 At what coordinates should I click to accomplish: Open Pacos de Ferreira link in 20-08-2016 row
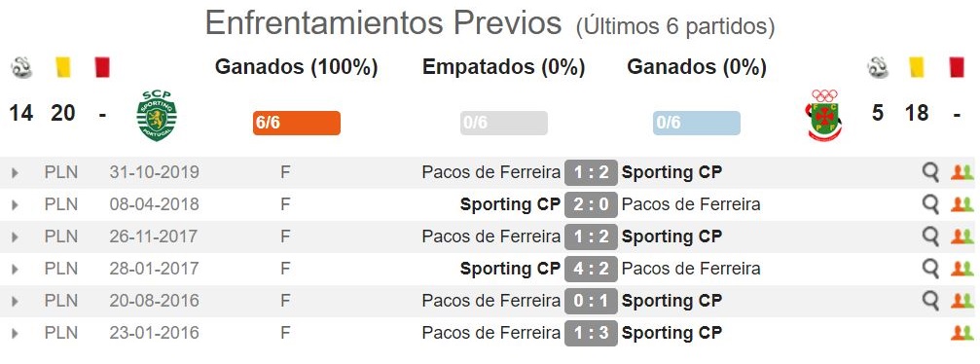tap(490, 301)
